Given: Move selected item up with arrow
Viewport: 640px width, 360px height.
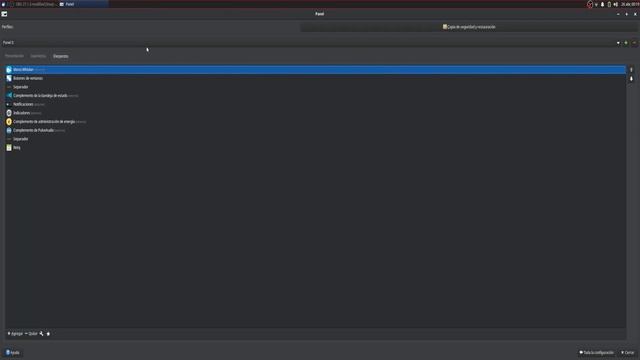Looking at the screenshot, I should (631, 70).
